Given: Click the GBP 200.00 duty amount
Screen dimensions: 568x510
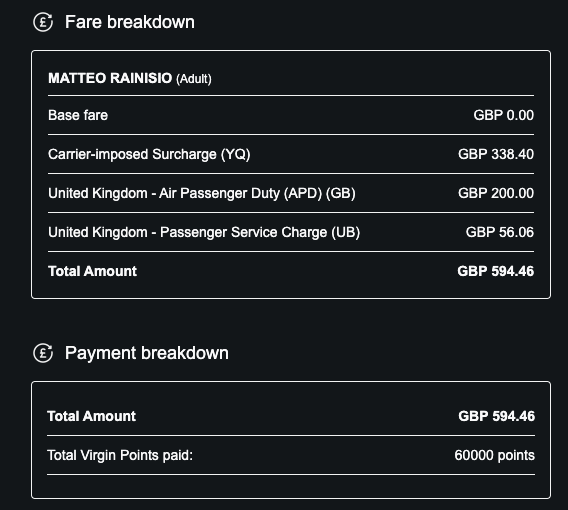Looking at the screenshot, I should (x=496, y=193).
